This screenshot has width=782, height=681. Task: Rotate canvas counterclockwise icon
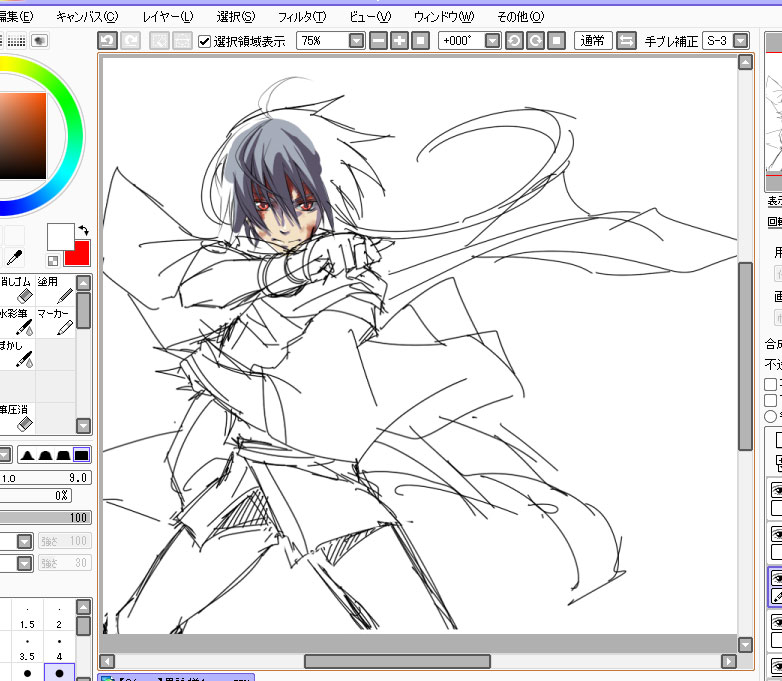click(514, 40)
